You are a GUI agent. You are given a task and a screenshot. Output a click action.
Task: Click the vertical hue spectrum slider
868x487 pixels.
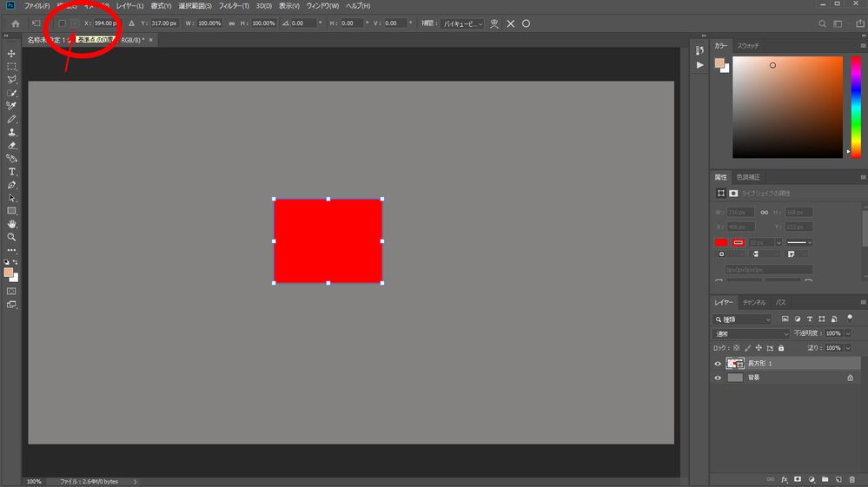[856, 108]
